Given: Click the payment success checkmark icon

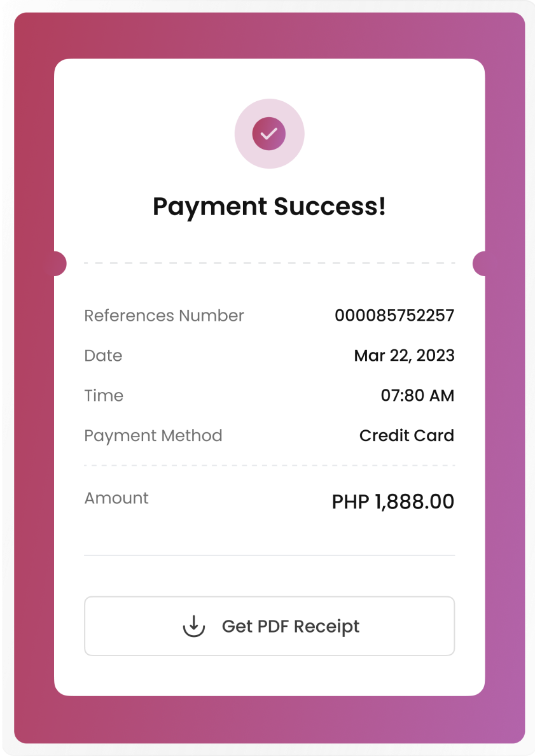Looking at the screenshot, I should click(x=269, y=134).
